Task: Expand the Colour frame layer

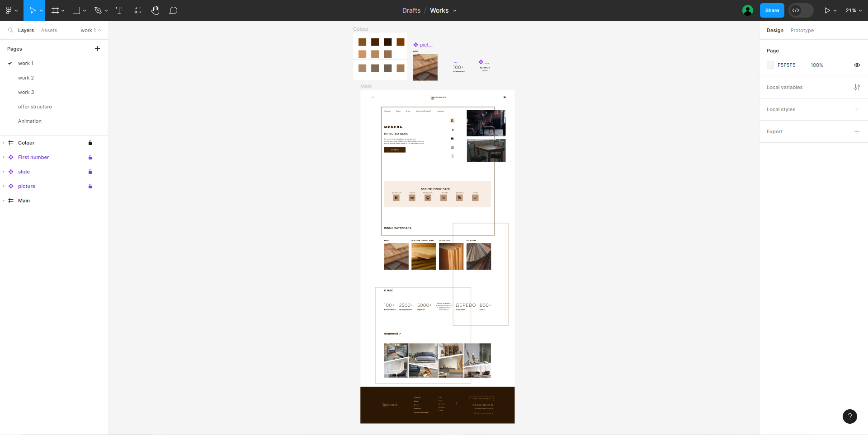Action: tap(4, 143)
